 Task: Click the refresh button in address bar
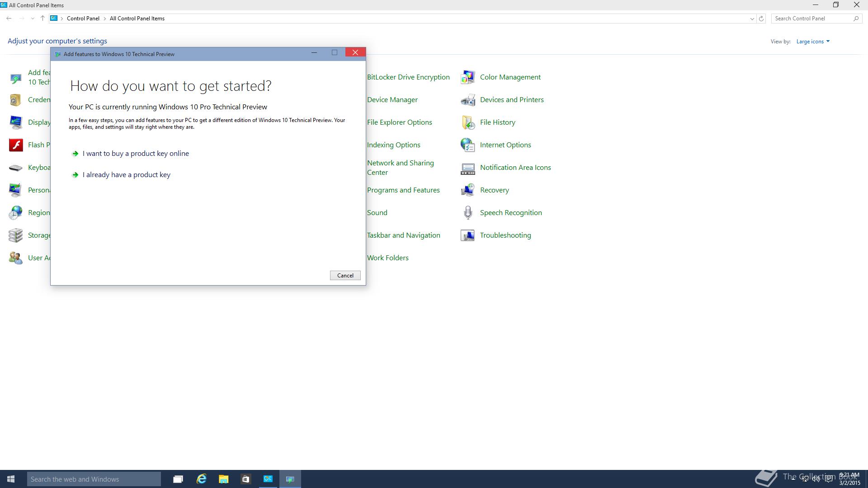pos(761,19)
